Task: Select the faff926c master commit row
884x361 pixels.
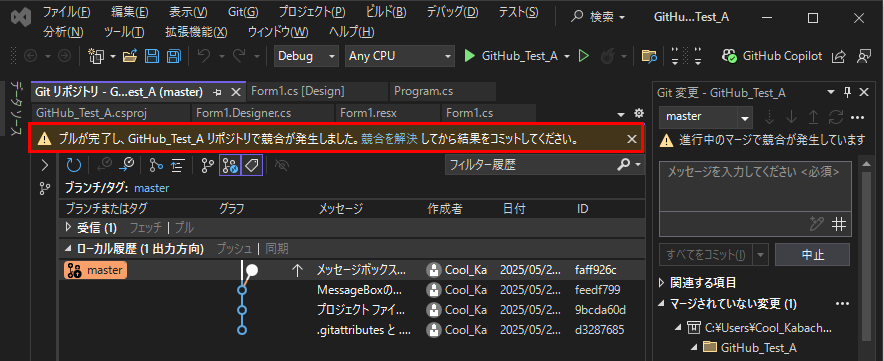Action: click(352, 270)
